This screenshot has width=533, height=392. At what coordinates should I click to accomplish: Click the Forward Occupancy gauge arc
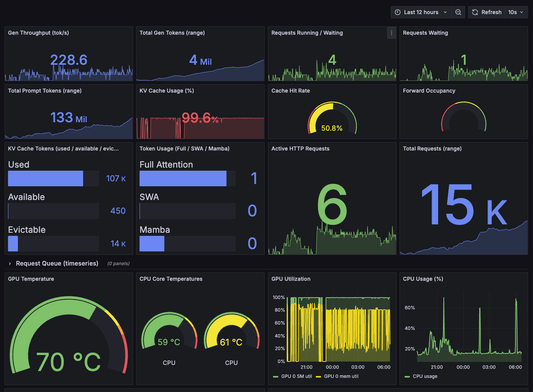(x=464, y=117)
